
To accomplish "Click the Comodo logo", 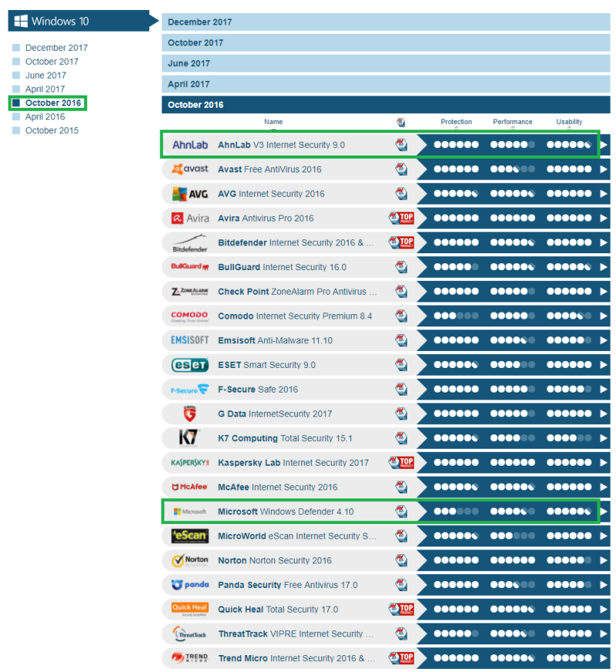I will (190, 316).
